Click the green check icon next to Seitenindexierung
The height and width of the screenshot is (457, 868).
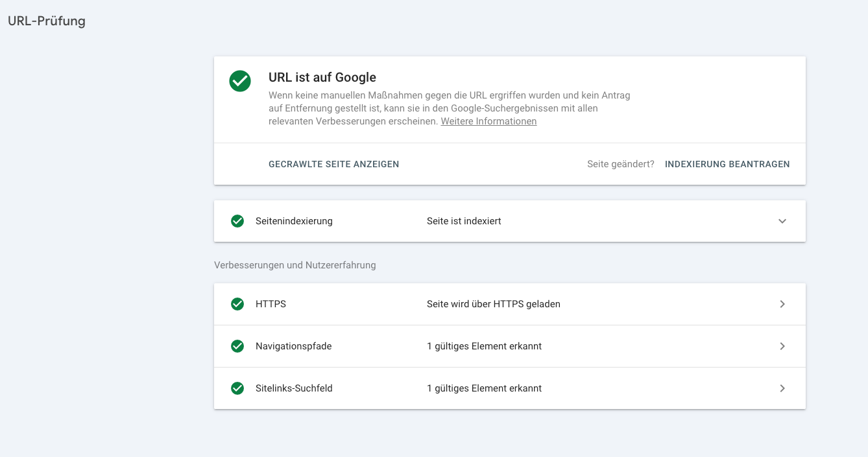tap(237, 221)
